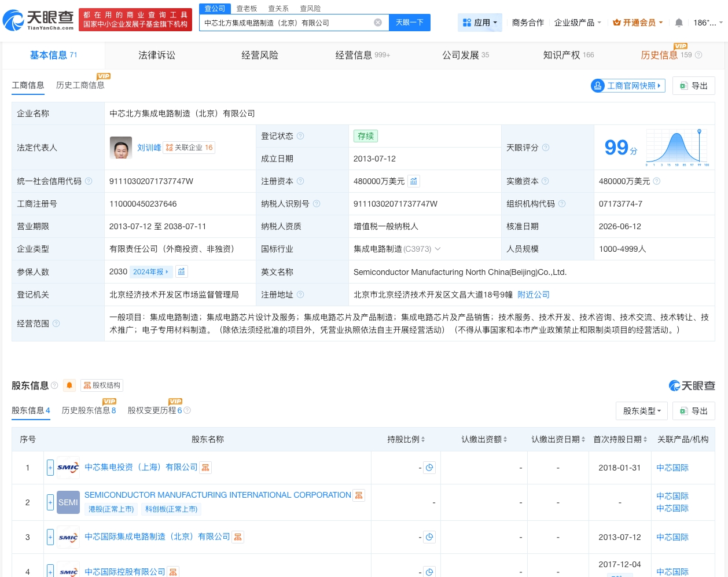Image resolution: width=728 pixels, height=577 pixels.
Task: Open chart icon next to 480000万美元 注册资本
Action: click(x=414, y=181)
